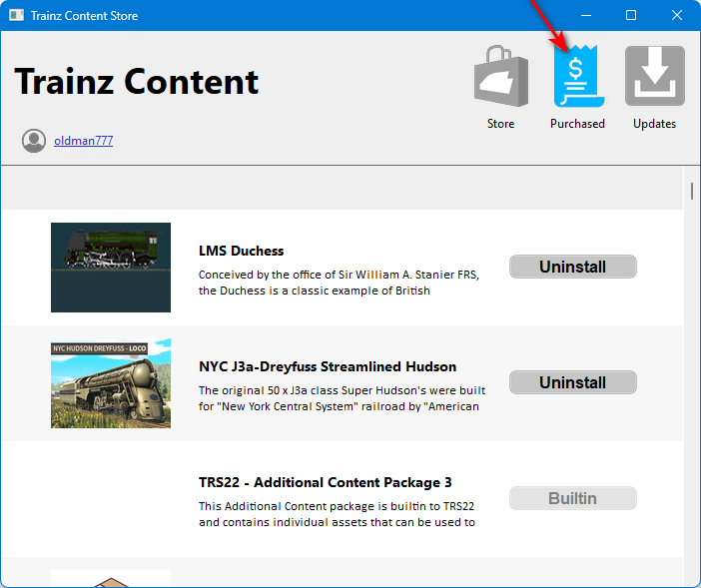701x588 pixels.
Task: Click TRS22 - Additional Content Package 3 title
Action: click(325, 482)
